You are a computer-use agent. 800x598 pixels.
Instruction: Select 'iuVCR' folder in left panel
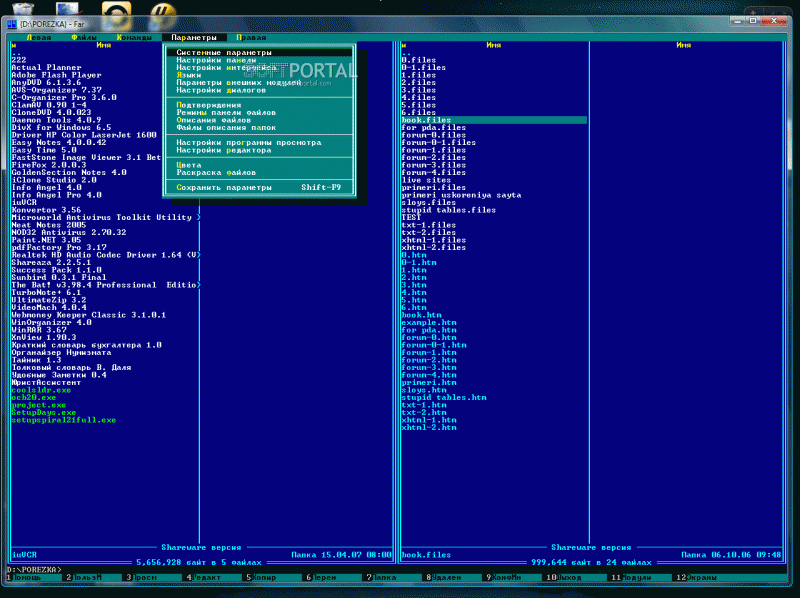[24, 203]
